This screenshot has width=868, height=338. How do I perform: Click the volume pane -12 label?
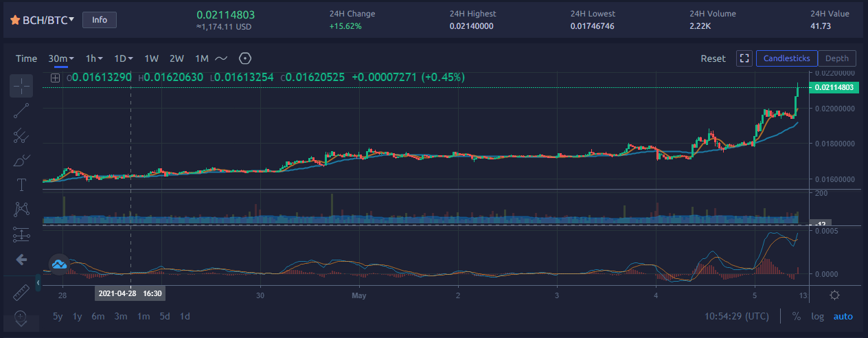coord(820,224)
